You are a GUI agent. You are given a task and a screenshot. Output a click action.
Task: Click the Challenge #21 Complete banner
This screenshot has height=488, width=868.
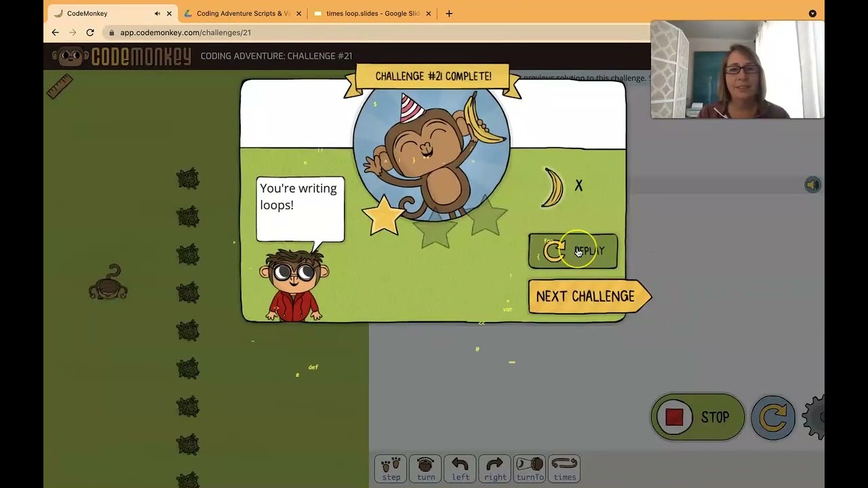point(433,77)
